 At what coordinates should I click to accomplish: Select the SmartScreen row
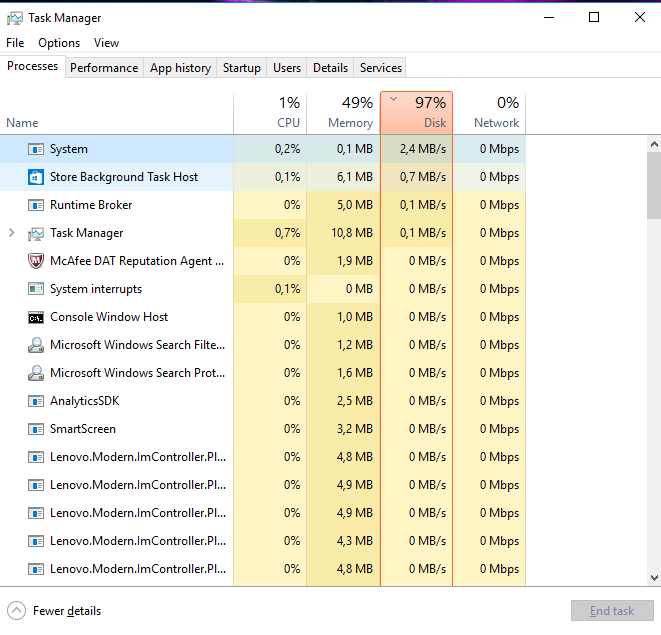click(x=263, y=429)
